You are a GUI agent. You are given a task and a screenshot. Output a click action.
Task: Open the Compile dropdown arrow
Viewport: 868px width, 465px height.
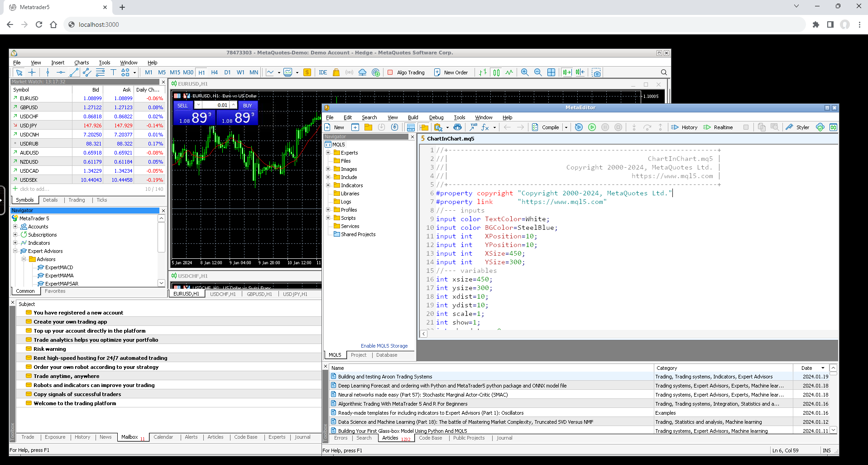point(566,127)
